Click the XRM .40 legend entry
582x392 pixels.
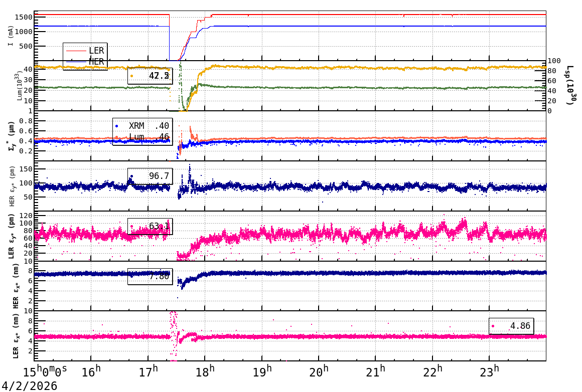coord(142,126)
